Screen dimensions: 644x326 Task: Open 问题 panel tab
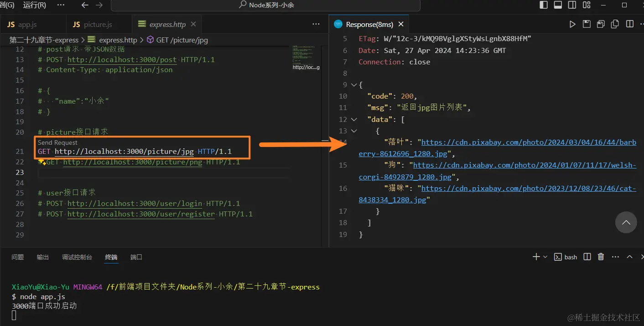18,257
